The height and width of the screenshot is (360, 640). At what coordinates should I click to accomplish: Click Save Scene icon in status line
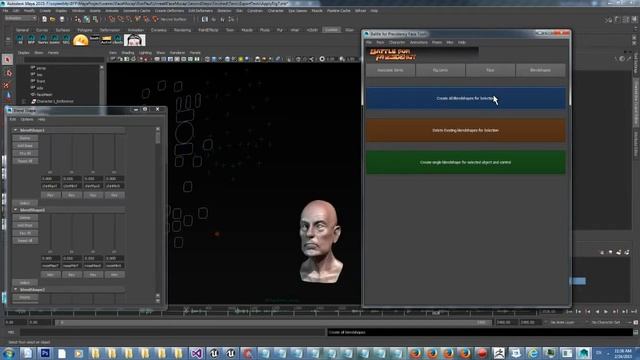pos(62,19)
